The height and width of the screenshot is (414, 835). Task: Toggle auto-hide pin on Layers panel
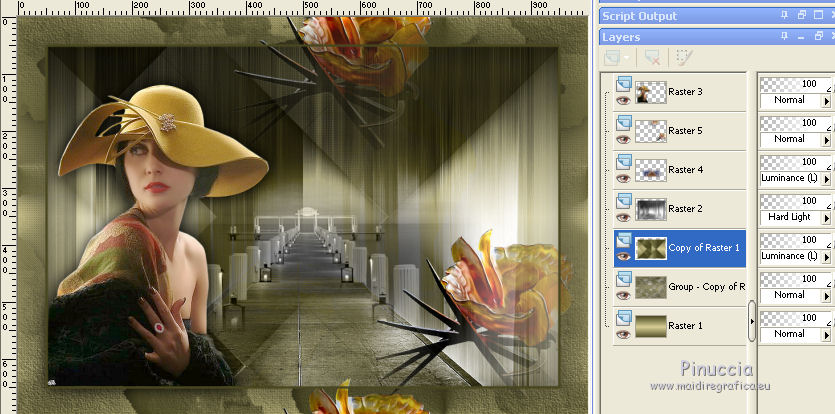coord(784,36)
